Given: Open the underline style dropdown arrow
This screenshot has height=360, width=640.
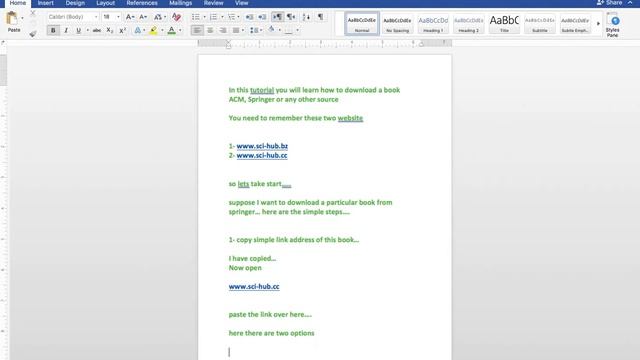Looking at the screenshot, I should (87, 30).
